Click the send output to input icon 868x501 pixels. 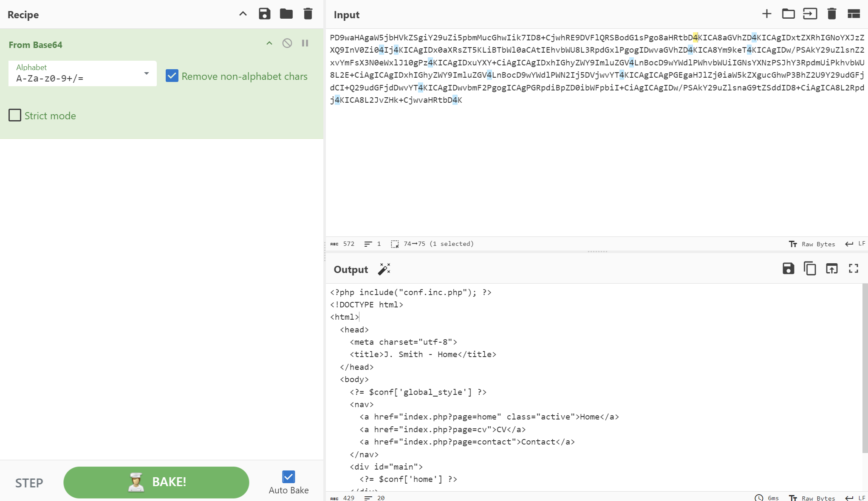pos(831,269)
